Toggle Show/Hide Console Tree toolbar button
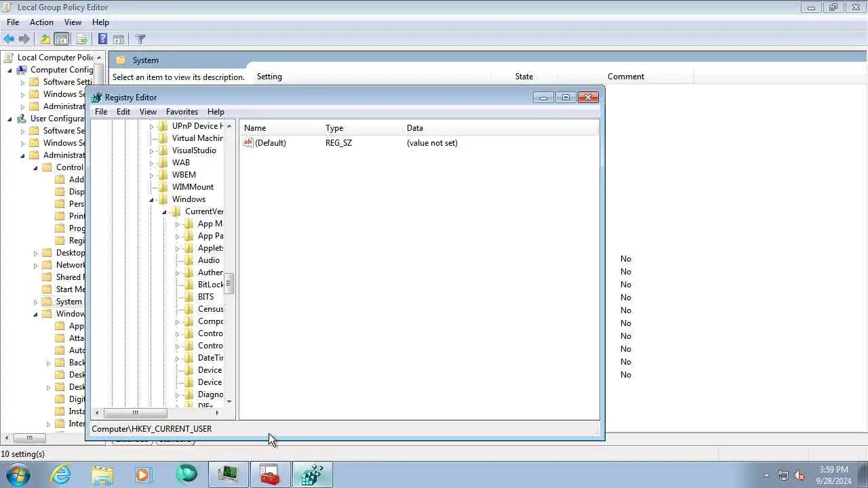 point(61,39)
